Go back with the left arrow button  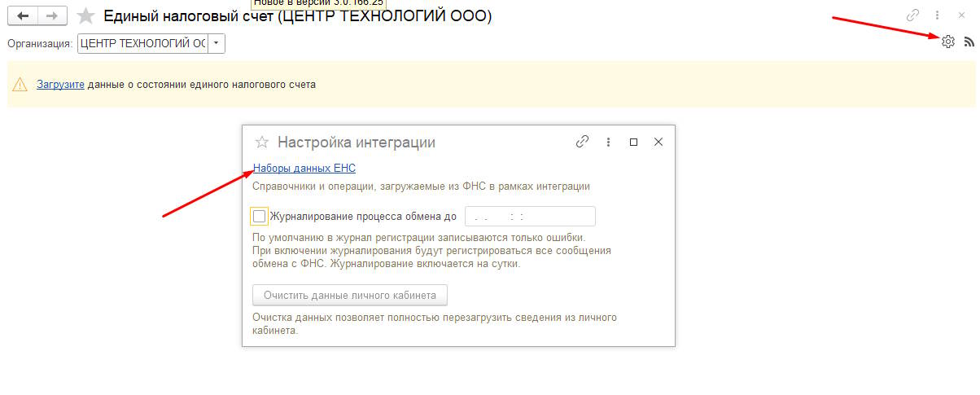coord(22,15)
